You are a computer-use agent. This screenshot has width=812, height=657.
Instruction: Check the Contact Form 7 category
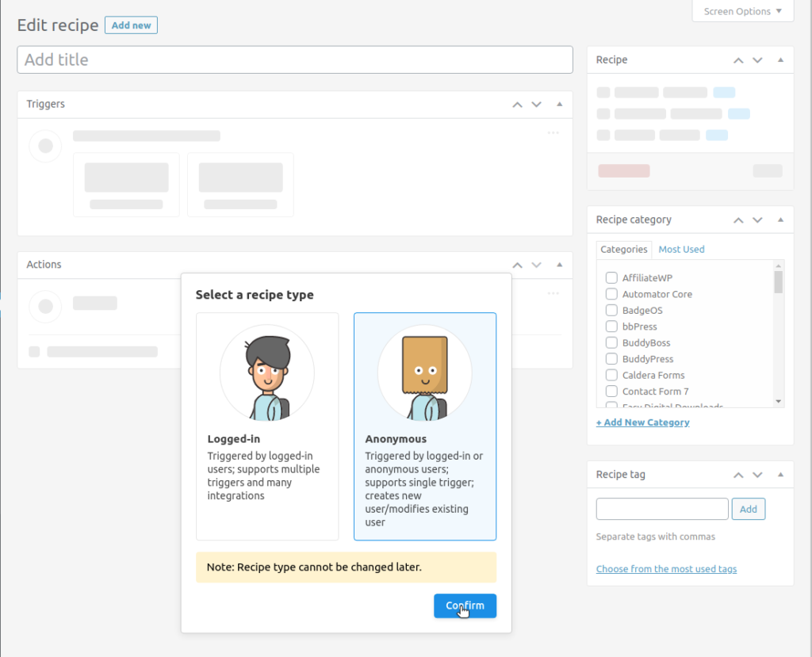click(x=611, y=391)
